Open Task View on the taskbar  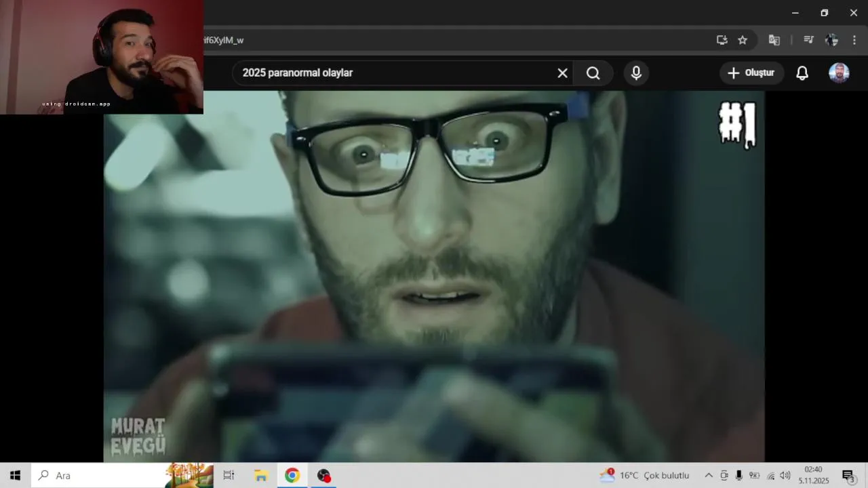click(229, 475)
